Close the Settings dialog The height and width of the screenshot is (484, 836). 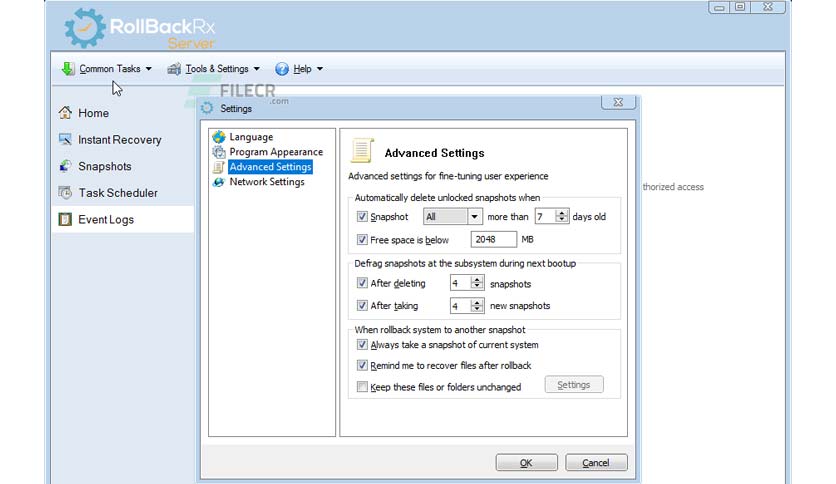618,102
